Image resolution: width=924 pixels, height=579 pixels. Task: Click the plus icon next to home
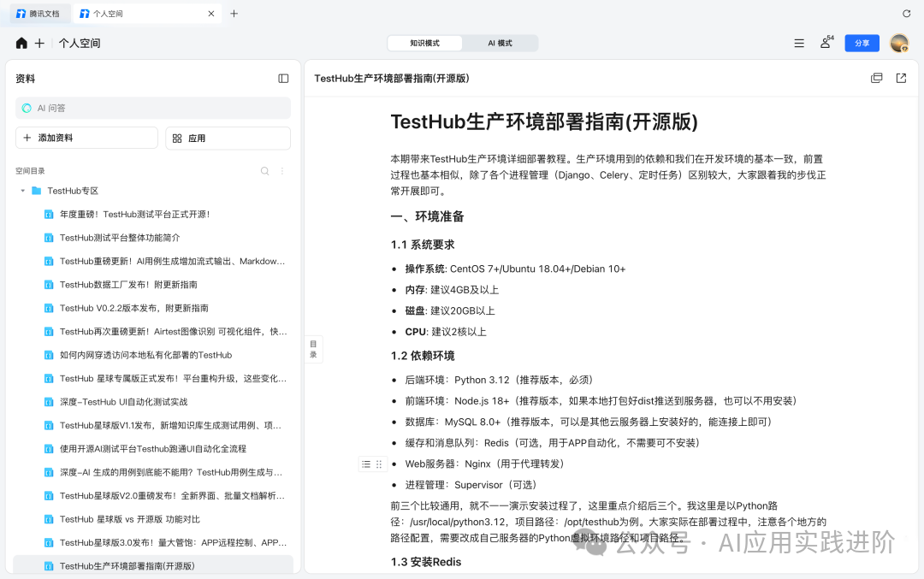[x=39, y=43]
